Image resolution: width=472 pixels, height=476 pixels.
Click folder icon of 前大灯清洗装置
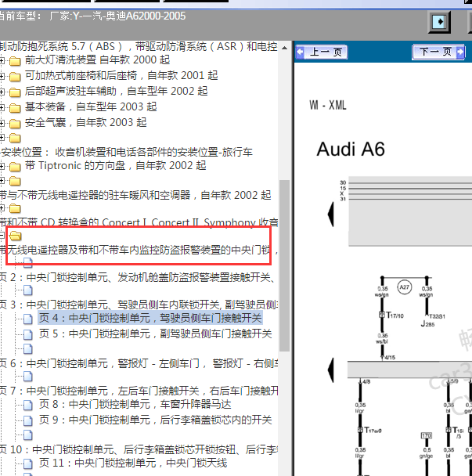15,61
